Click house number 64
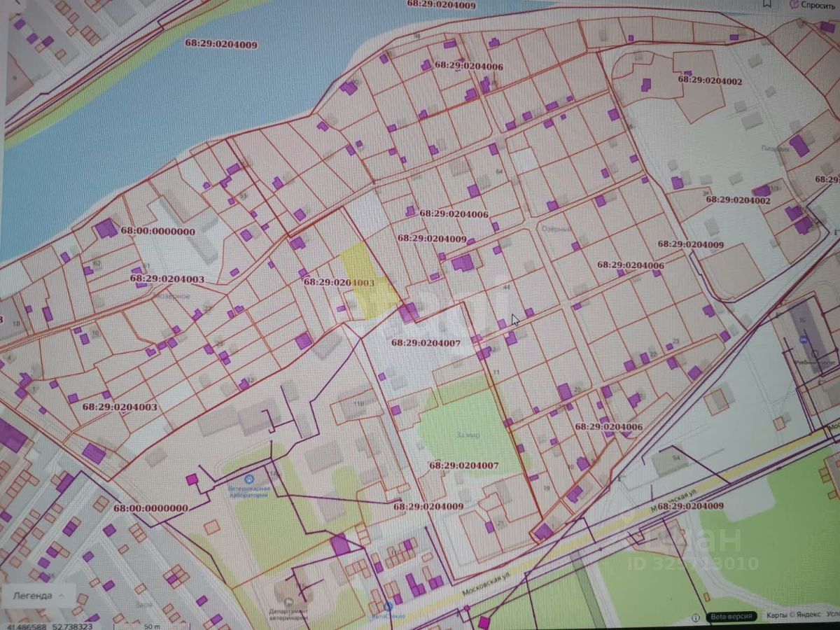This screenshot has height=630, width=840. [x=499, y=171]
